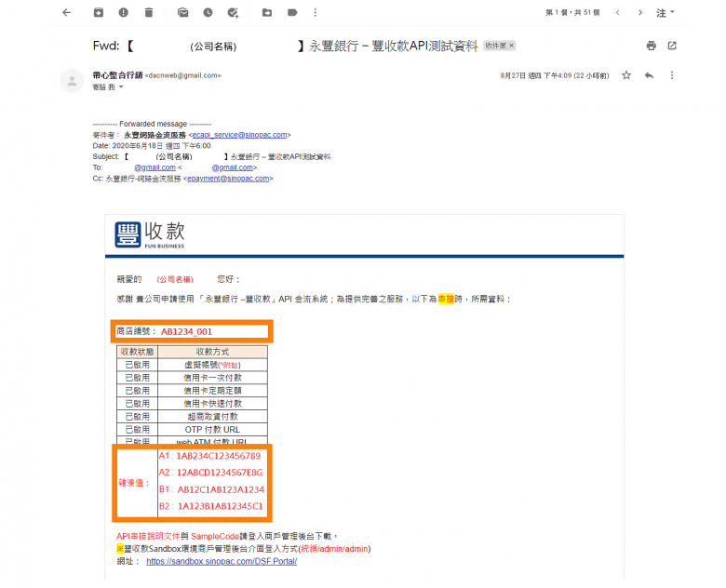
Task: Click the first @gmail.com recipient link
Action: [155, 167]
